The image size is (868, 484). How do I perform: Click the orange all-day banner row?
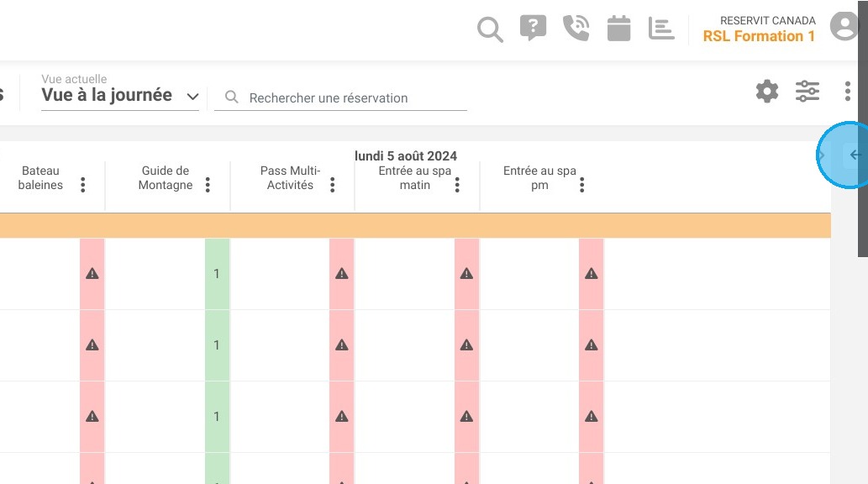[415, 226]
